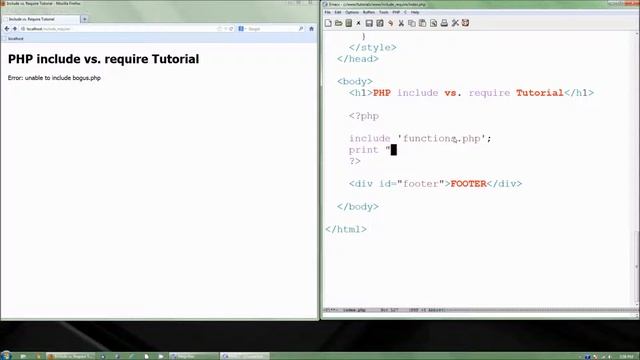The width and height of the screenshot is (640, 360).
Task: Open Emacs Preferences tools icon
Action: (x=455, y=23)
